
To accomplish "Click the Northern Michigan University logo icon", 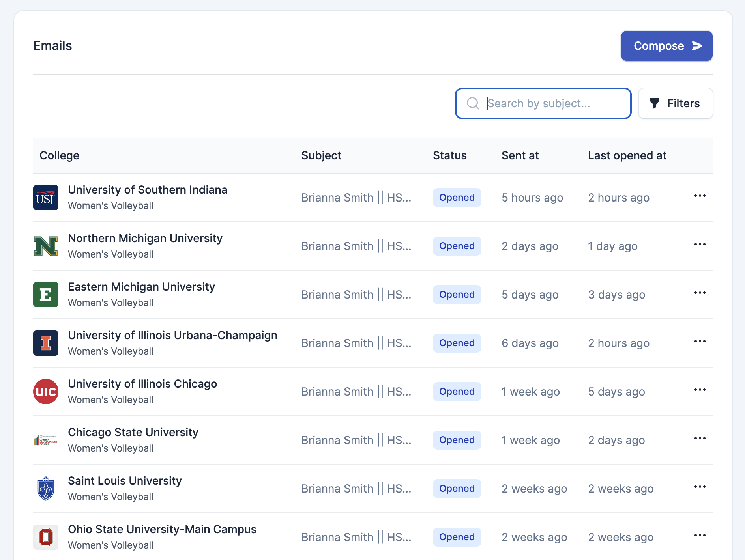I will [x=45, y=246].
